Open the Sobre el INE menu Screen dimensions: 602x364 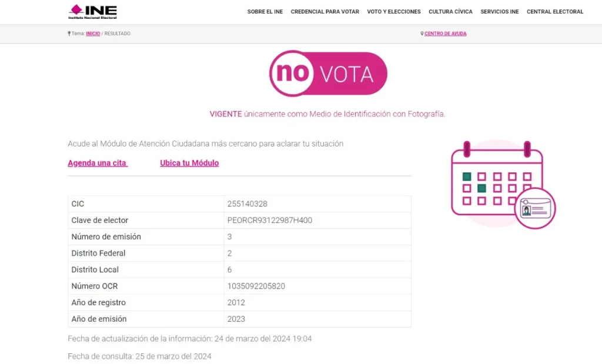click(x=265, y=12)
